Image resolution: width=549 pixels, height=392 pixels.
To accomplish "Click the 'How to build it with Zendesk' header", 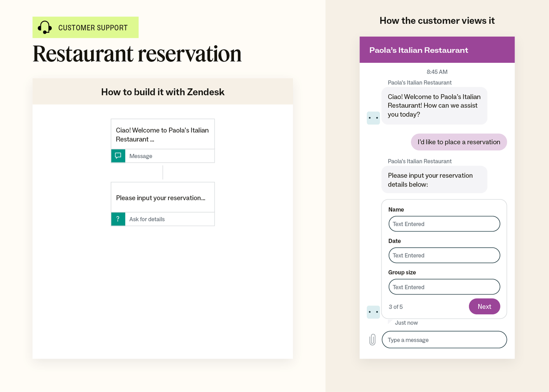I will [x=163, y=92].
